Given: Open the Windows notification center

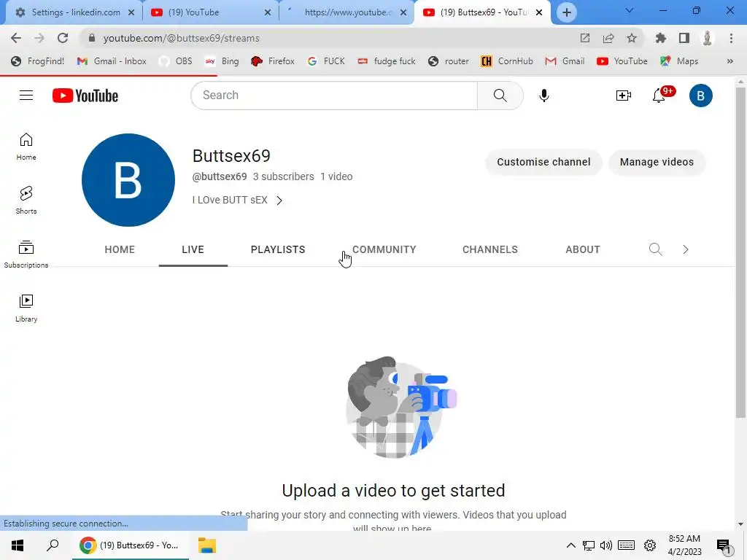Looking at the screenshot, I should tap(724, 545).
